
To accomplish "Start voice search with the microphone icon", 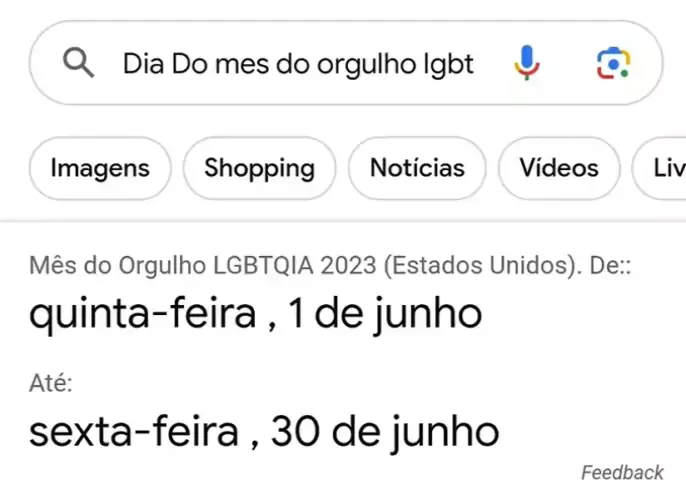I will point(527,64).
